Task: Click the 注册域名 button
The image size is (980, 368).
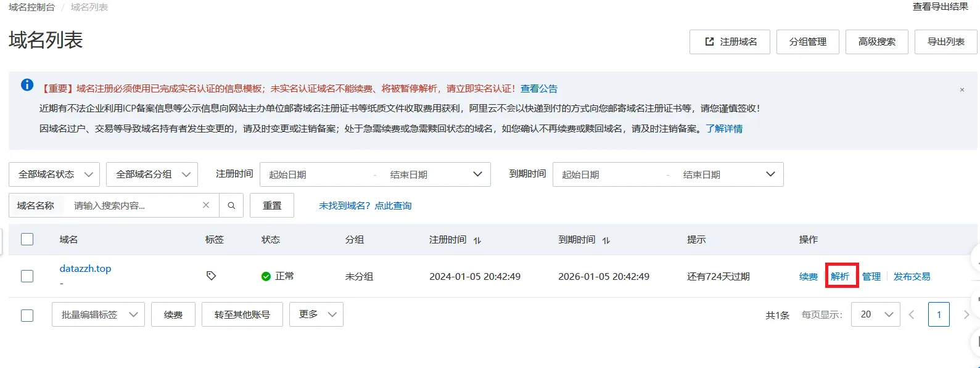Action: pos(730,42)
